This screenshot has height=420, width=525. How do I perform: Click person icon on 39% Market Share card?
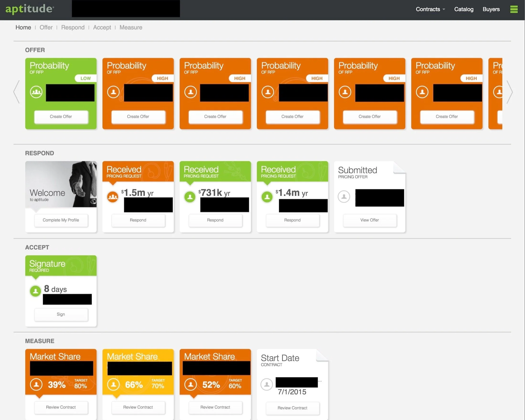click(x=36, y=384)
